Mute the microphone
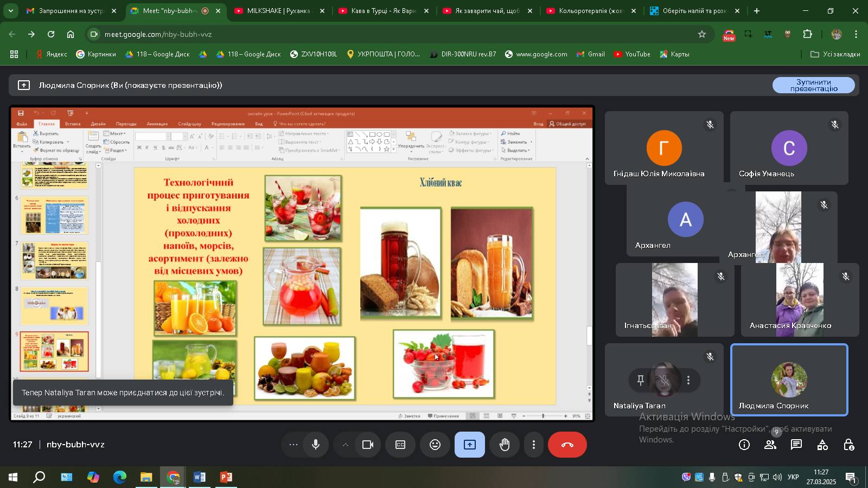Viewport: 868px width, 488px height. coord(316,445)
